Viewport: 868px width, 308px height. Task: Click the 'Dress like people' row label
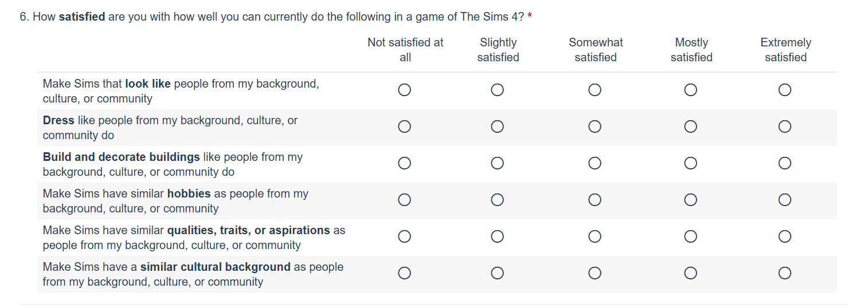pyautogui.click(x=170, y=128)
